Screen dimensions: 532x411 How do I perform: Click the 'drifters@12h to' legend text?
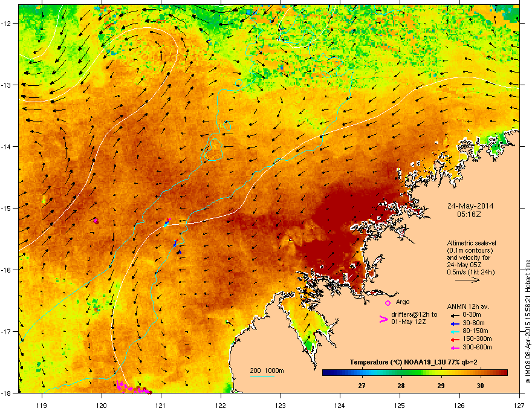click(x=414, y=315)
